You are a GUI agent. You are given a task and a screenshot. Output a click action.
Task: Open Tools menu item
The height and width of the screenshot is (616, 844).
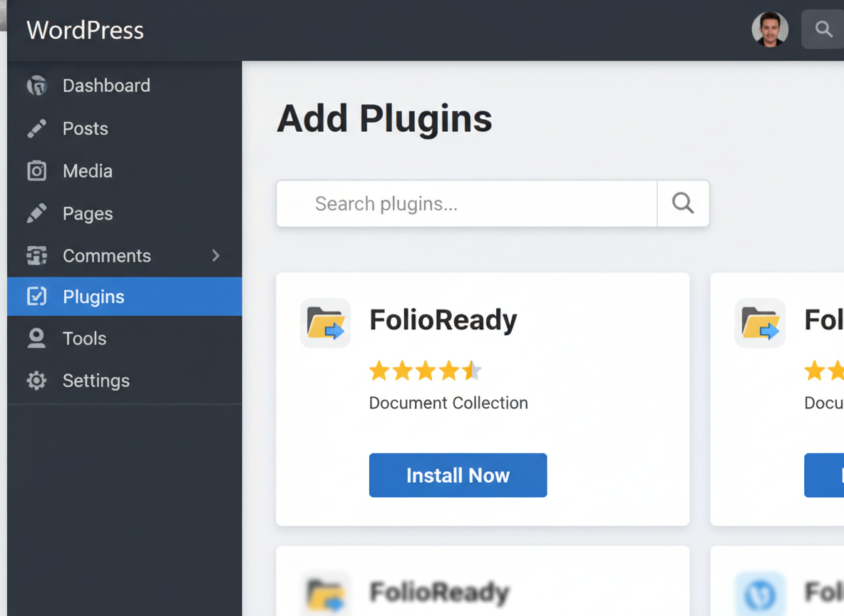124,338
